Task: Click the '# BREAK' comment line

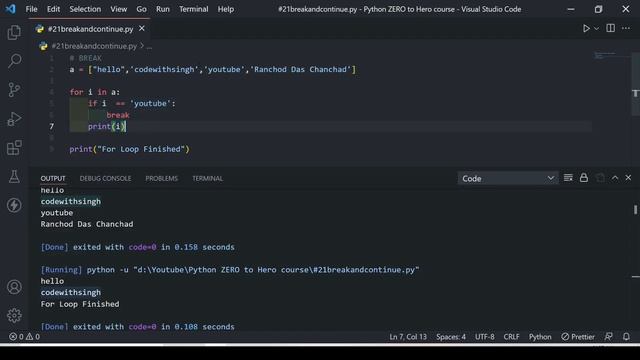Action: pos(85,58)
